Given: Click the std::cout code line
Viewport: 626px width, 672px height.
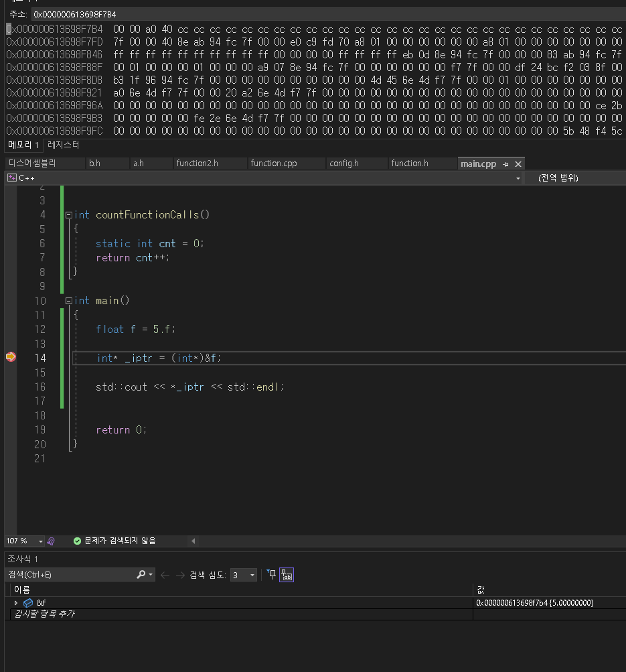Looking at the screenshot, I should pos(189,387).
